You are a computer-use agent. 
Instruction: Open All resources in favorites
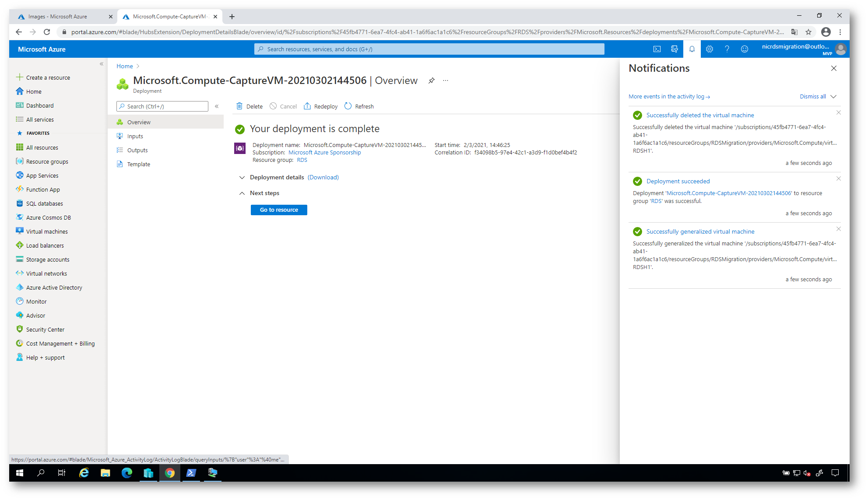[x=37, y=147]
